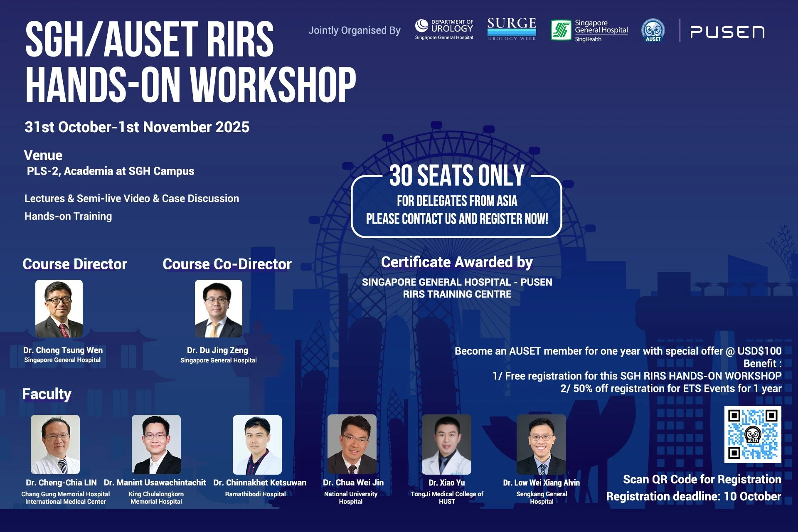Click the 'Jointly Organised By' label
798x532 pixels.
(x=355, y=30)
